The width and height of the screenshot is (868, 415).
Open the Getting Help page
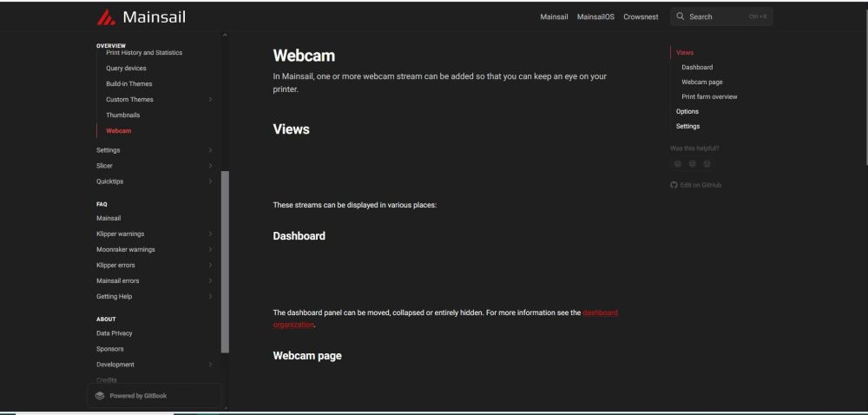tap(114, 297)
